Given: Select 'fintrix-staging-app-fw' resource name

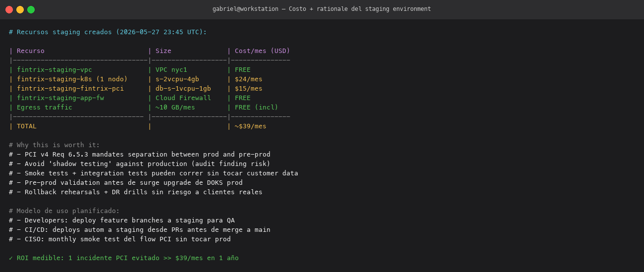Looking at the screenshot, I should click(60, 98).
